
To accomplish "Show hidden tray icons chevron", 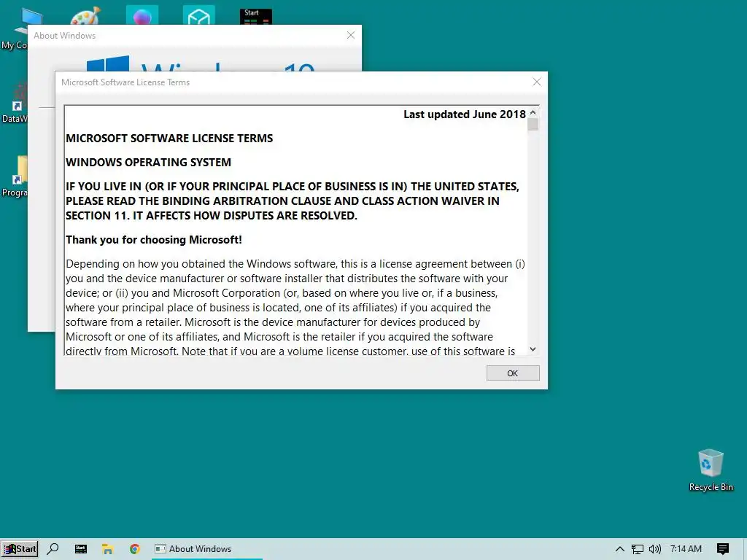I will [x=619, y=549].
